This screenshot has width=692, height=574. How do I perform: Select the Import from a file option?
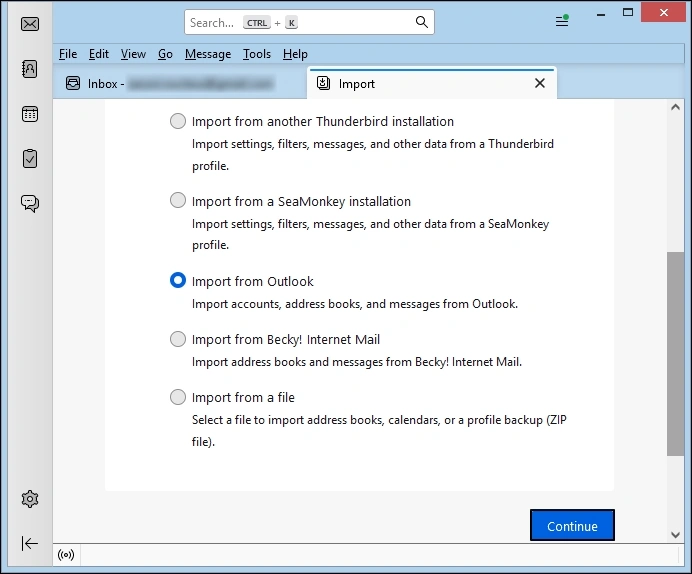click(178, 397)
